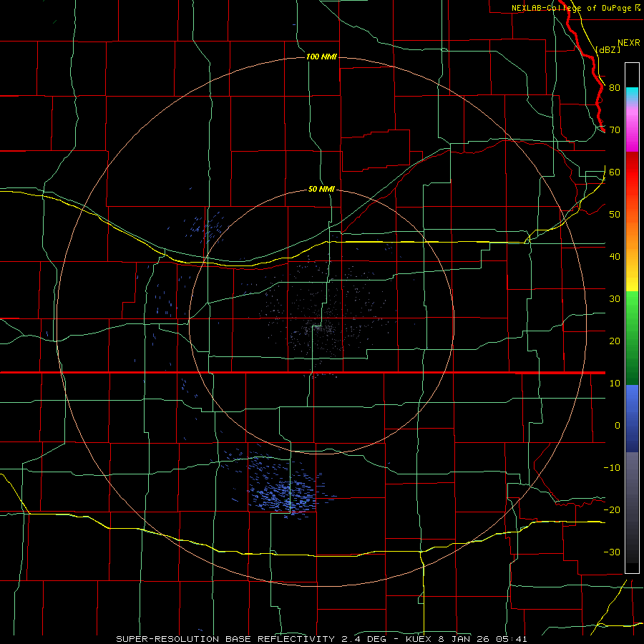644x644 pixels.
Task: Click the 8 JAN 26 05:41 timestamp
Action: point(484,639)
